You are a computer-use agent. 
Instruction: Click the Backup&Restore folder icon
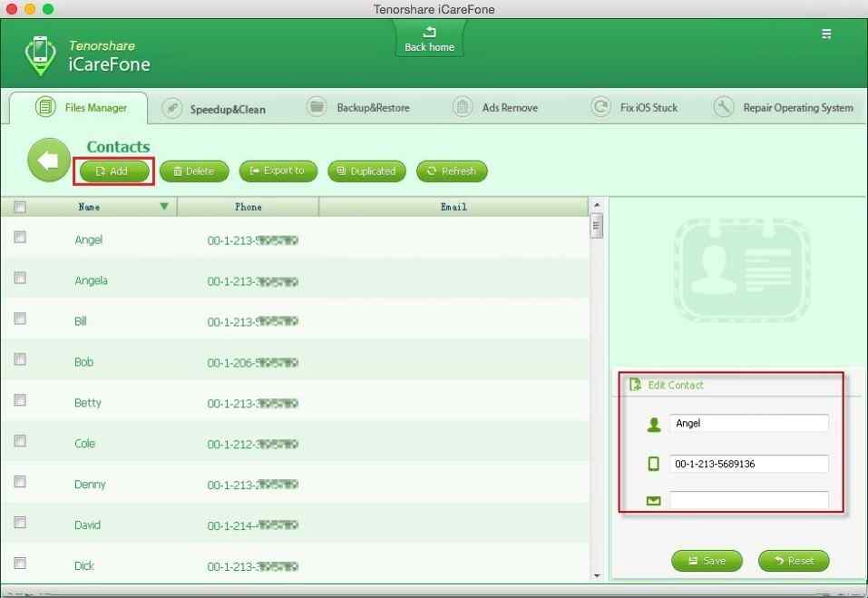(317, 106)
